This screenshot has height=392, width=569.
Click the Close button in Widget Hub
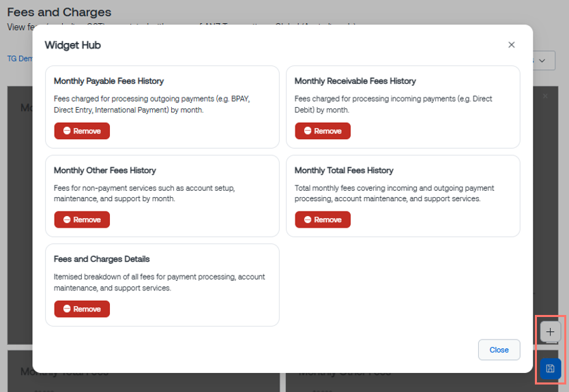coord(499,350)
